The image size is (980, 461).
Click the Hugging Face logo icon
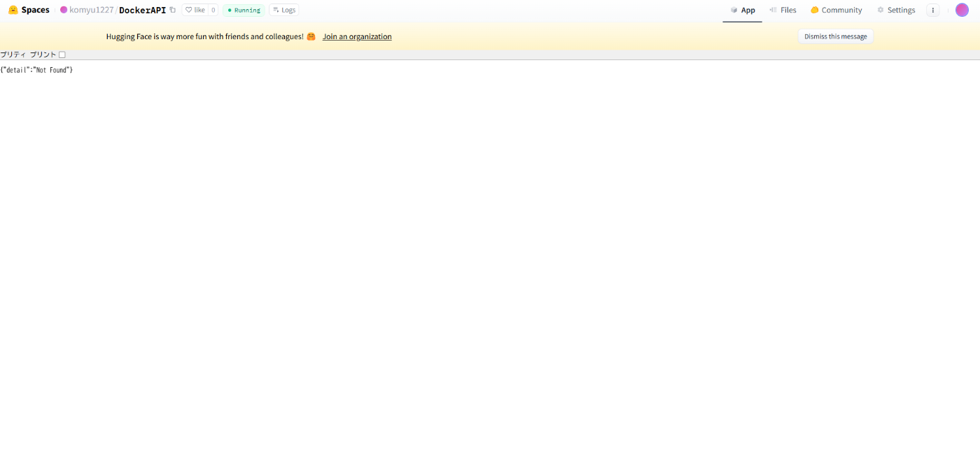[x=13, y=10]
